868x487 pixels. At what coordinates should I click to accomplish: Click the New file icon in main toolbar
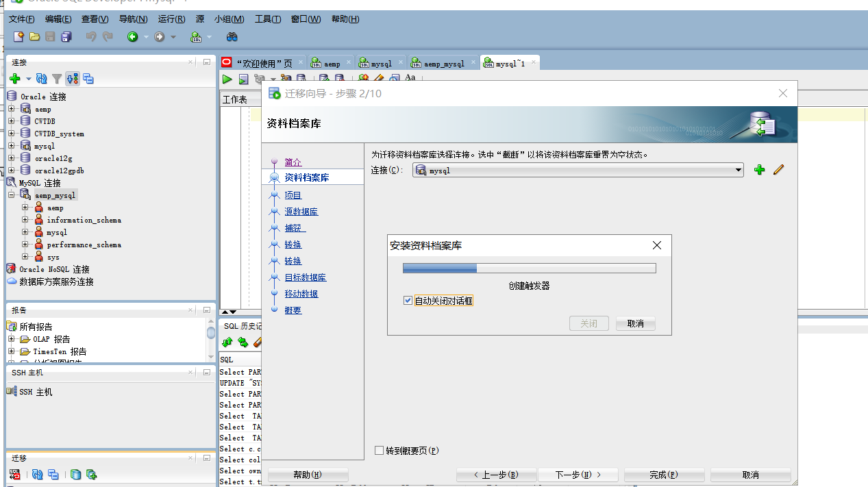(x=19, y=36)
